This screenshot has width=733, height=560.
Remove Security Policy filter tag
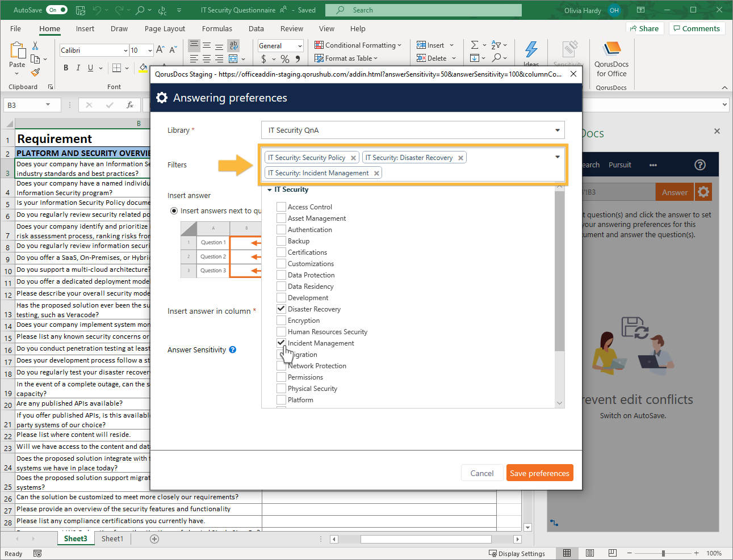[x=353, y=158]
